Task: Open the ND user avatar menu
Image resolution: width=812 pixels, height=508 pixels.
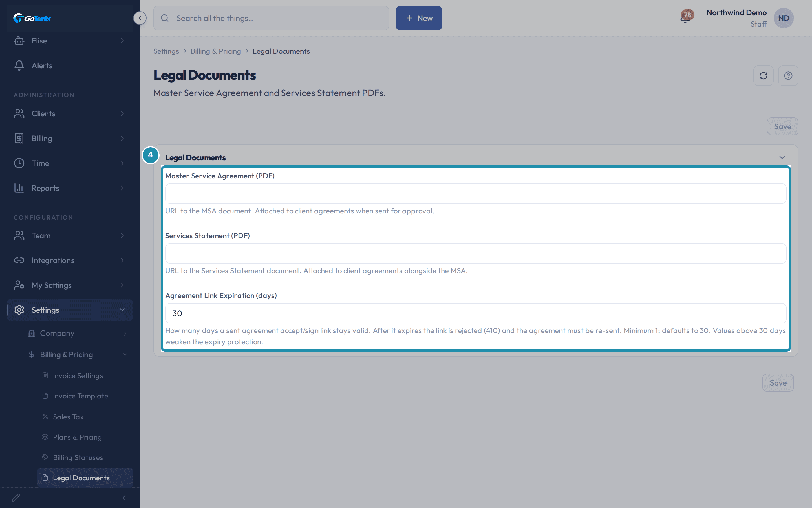Action: coord(784,18)
